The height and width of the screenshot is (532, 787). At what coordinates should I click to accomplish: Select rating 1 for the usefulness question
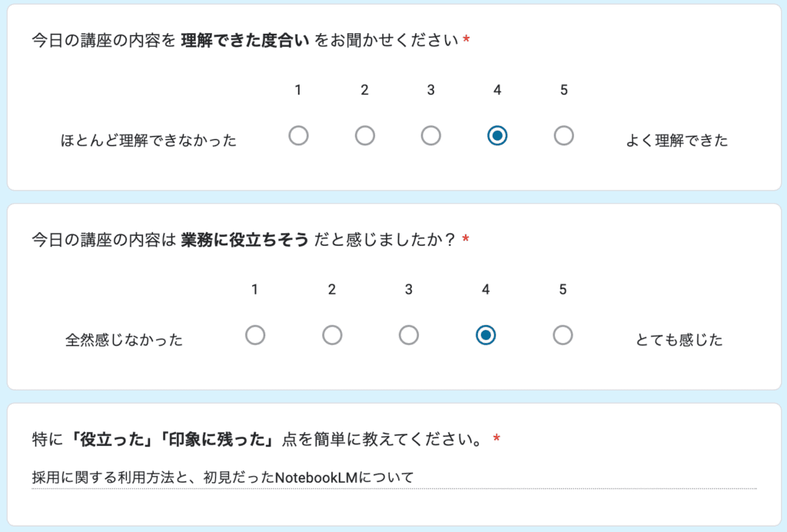255,334
